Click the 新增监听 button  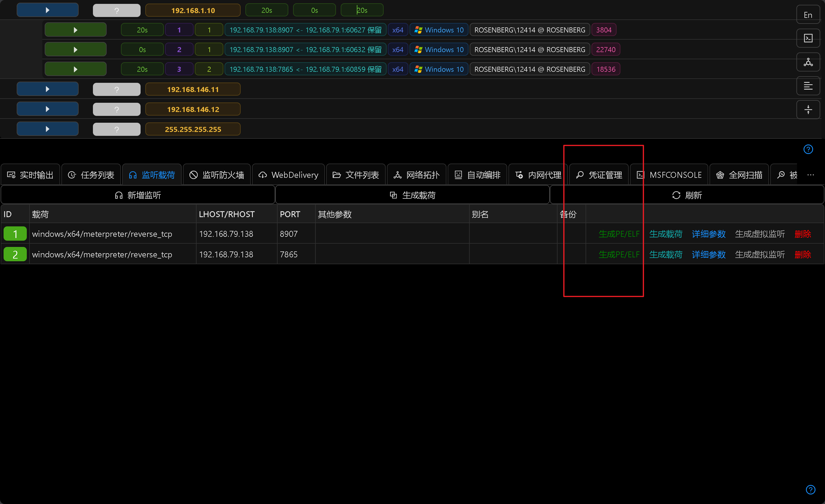(138, 195)
